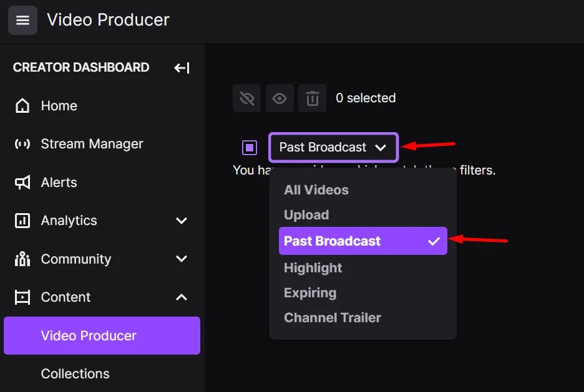The image size is (584, 392).
Task: Click the trash icon to delete videos
Action: [312, 98]
